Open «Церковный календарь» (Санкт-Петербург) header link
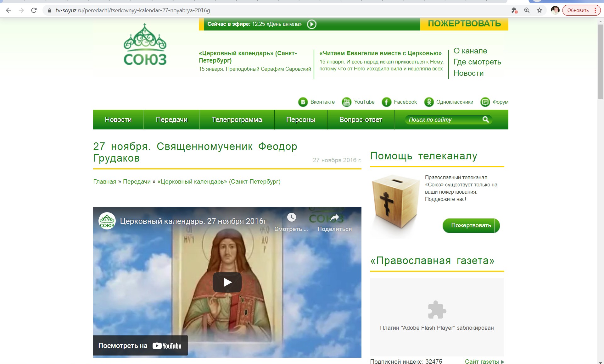Viewport: 604px width, 364px height. coord(248,57)
